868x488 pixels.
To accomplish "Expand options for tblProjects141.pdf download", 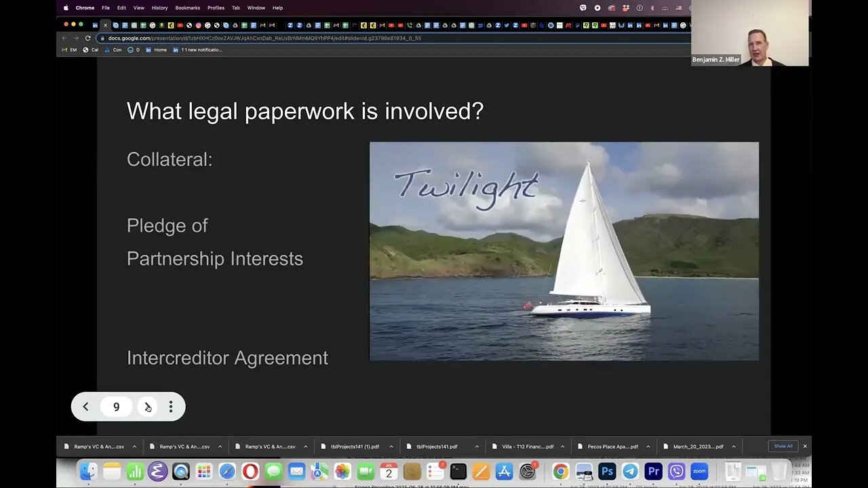I will [477, 447].
